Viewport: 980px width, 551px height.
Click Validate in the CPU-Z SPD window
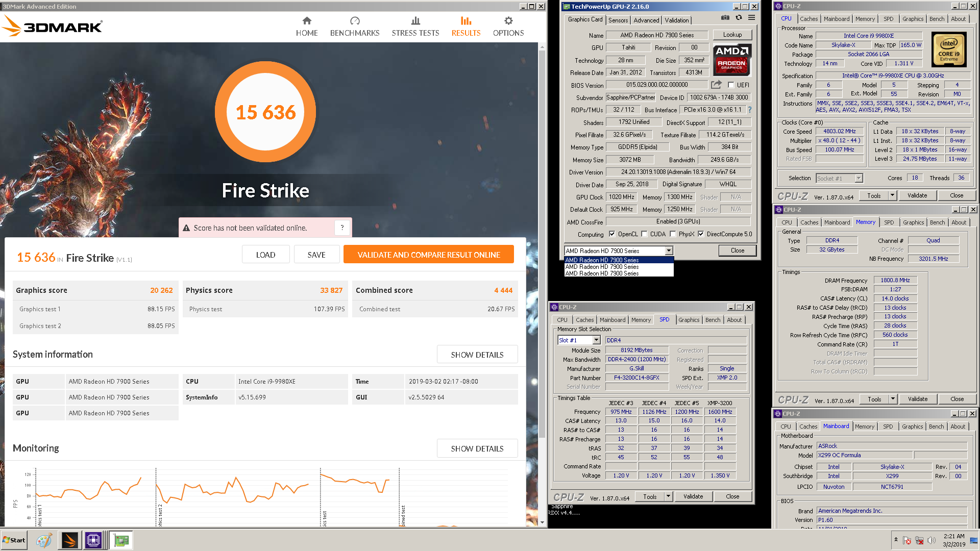(693, 496)
